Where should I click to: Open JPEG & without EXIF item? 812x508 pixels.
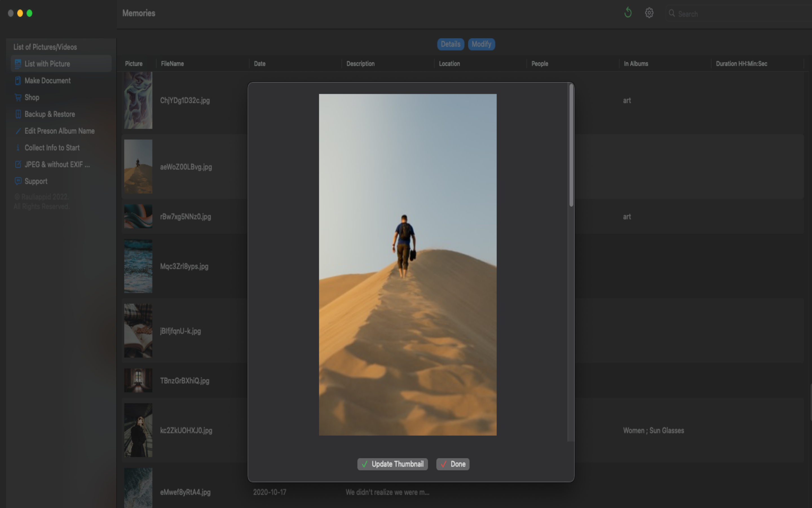coord(61,165)
